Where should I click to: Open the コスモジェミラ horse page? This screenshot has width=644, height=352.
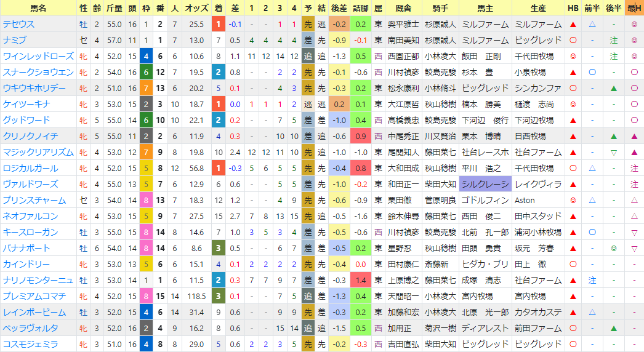tap(30, 345)
